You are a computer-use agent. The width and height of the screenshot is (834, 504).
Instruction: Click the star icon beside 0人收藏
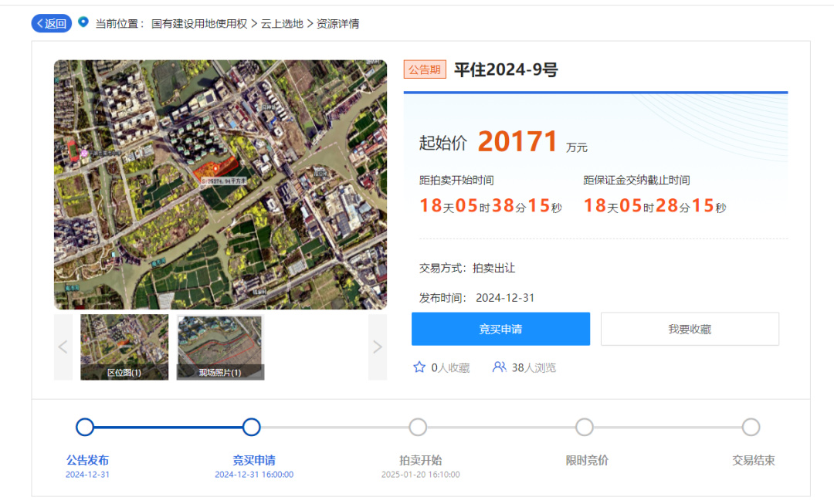click(419, 367)
